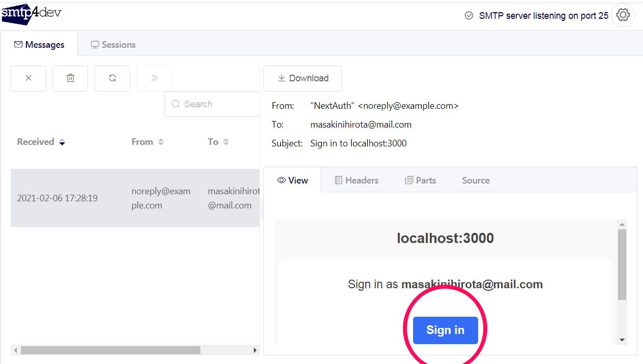This screenshot has width=643, height=364.
Task: Click the smtp4dev logo
Action: pyautogui.click(x=32, y=14)
